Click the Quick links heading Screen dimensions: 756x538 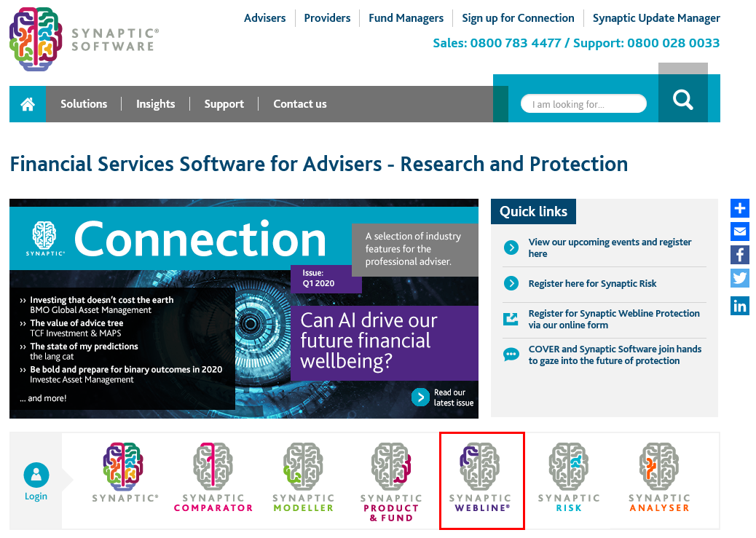[533, 212]
